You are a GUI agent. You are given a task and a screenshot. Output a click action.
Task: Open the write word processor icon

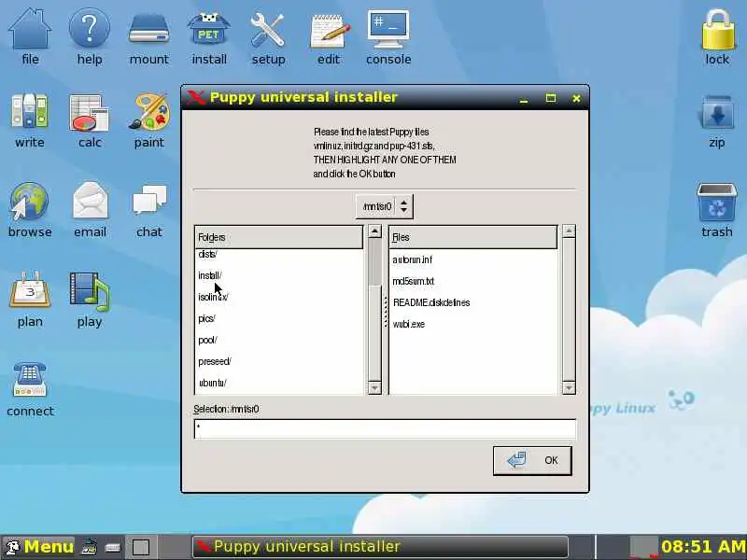click(30, 120)
